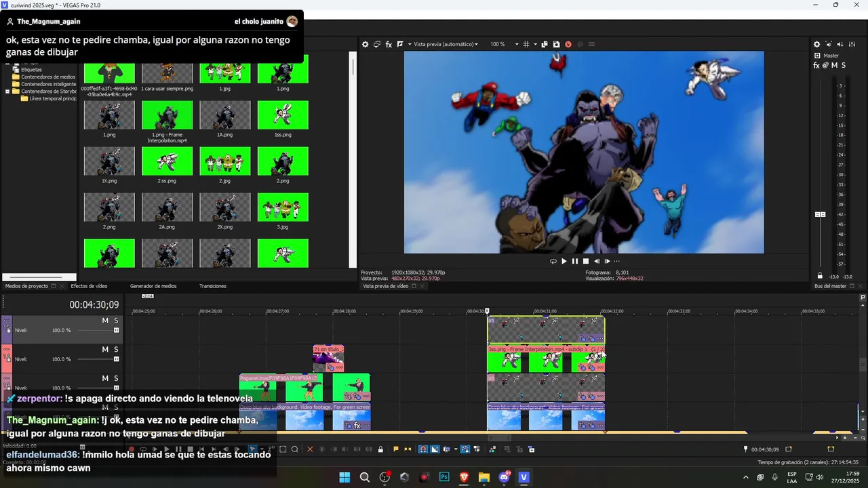
Task: Expand more transport options three dots
Action: coord(616,262)
